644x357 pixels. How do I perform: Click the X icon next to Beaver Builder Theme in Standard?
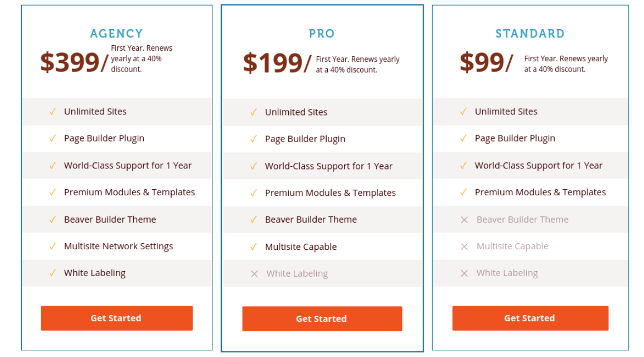(x=464, y=219)
